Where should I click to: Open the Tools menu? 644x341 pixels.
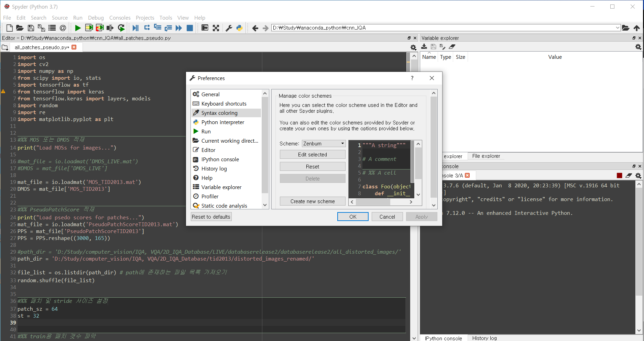coord(166,18)
